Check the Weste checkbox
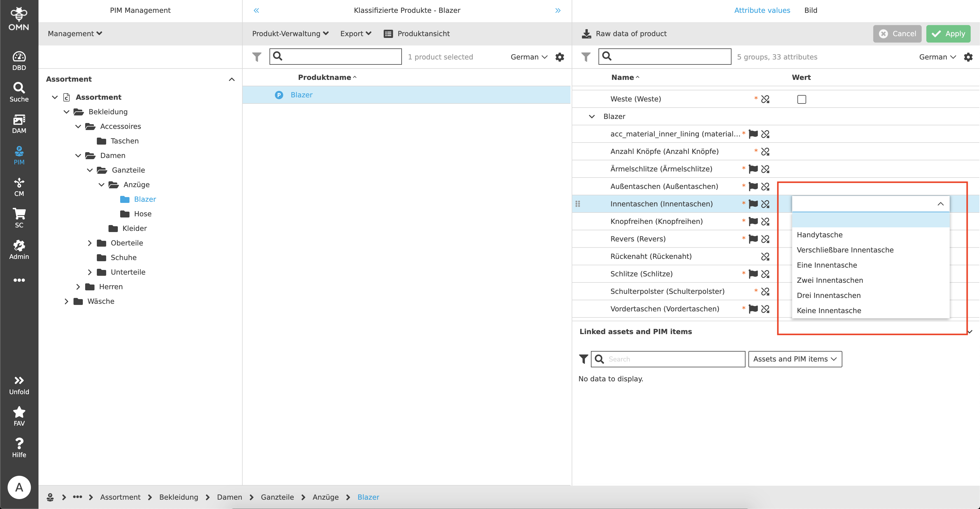 click(x=801, y=99)
